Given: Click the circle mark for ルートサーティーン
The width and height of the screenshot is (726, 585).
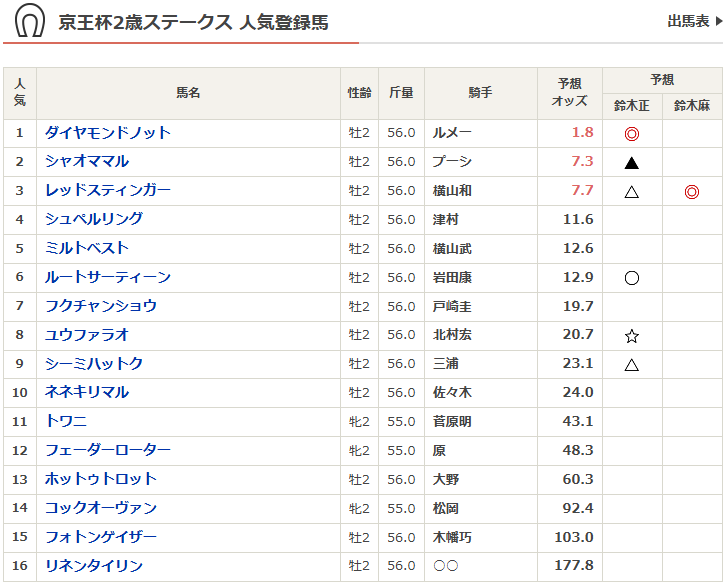Looking at the screenshot, I should [631, 278].
